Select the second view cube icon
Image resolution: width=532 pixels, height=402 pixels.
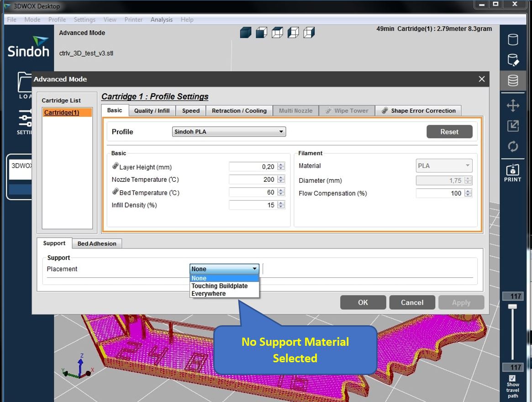tap(261, 32)
